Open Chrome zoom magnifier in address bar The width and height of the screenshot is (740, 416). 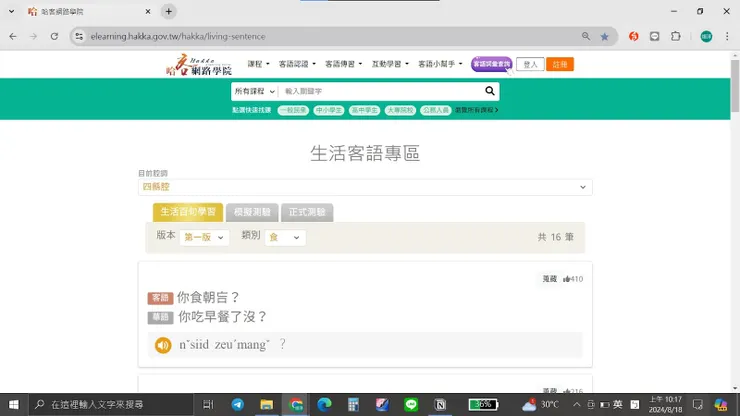click(586, 36)
